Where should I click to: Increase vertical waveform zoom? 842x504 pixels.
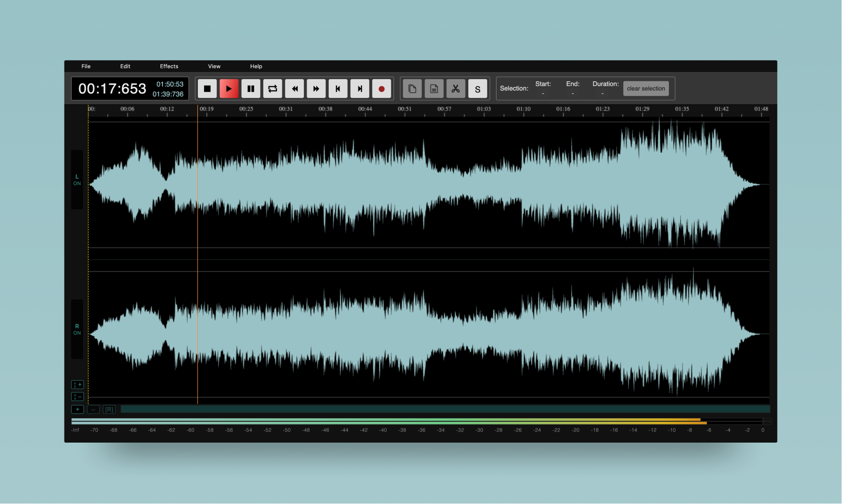pos(77,385)
